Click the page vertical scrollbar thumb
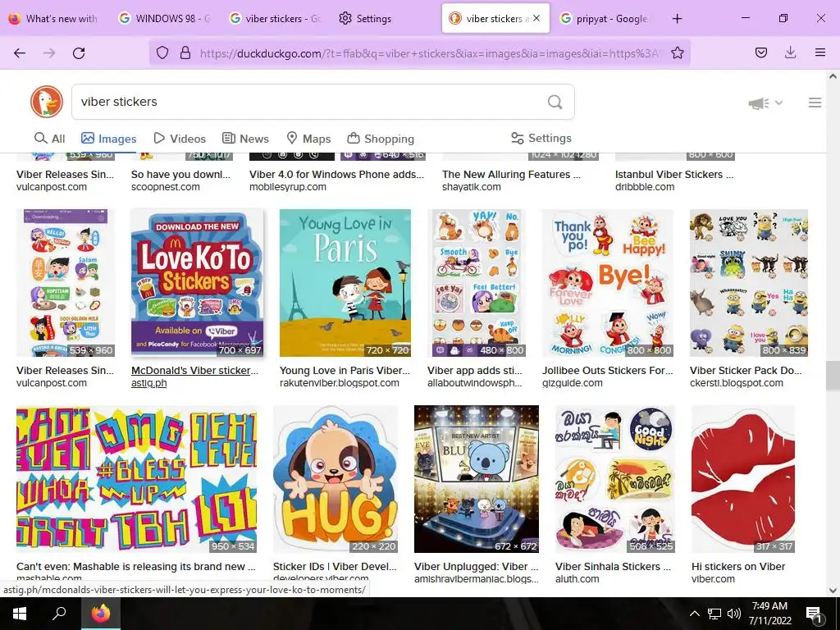 pos(833,376)
